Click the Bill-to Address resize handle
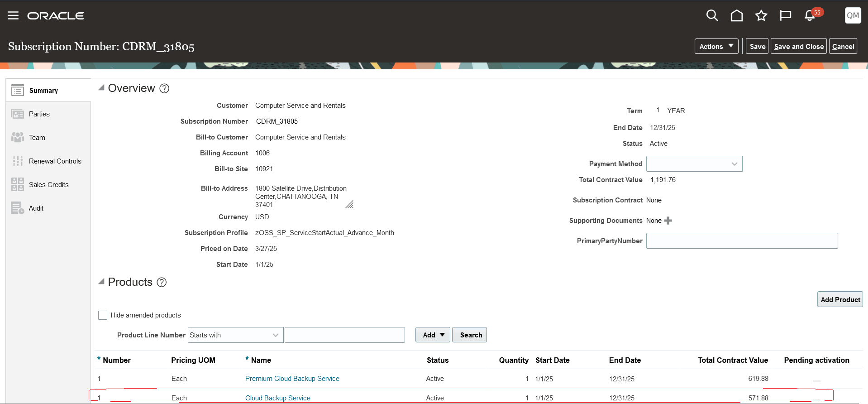Viewport: 868px width, 404px height. click(x=349, y=204)
